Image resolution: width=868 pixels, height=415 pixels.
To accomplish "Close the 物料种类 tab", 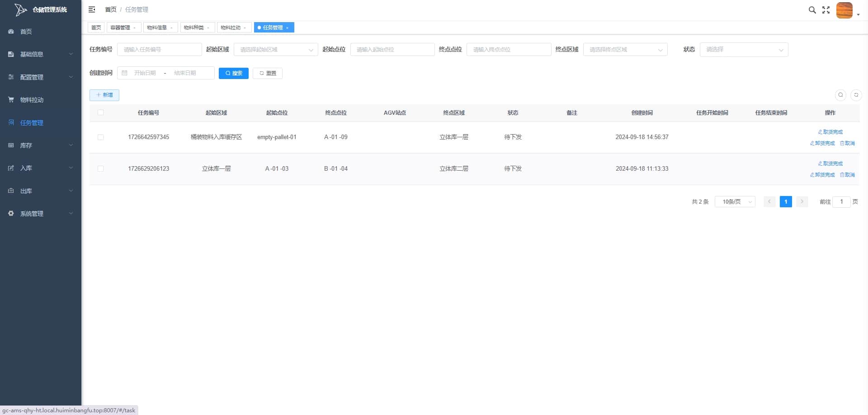I will 208,28.
